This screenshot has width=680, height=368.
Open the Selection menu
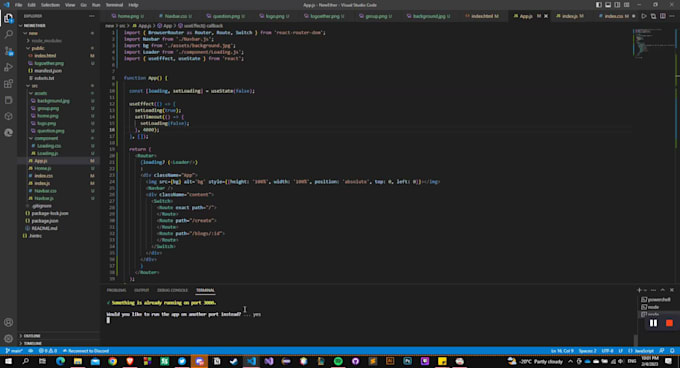click(50, 5)
